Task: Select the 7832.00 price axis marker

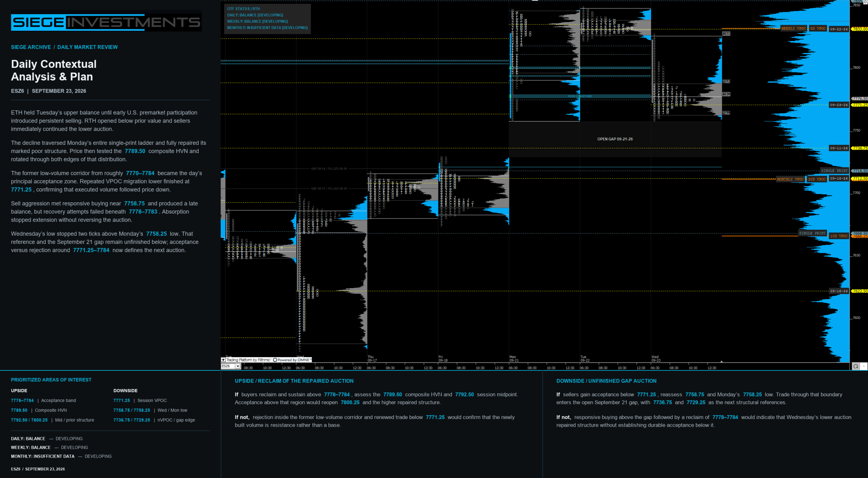Action: [x=860, y=29]
